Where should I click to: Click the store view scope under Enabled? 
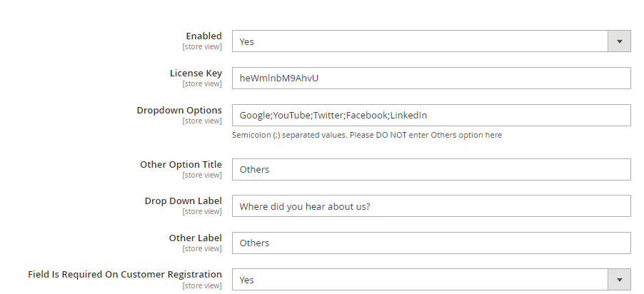[x=202, y=47]
